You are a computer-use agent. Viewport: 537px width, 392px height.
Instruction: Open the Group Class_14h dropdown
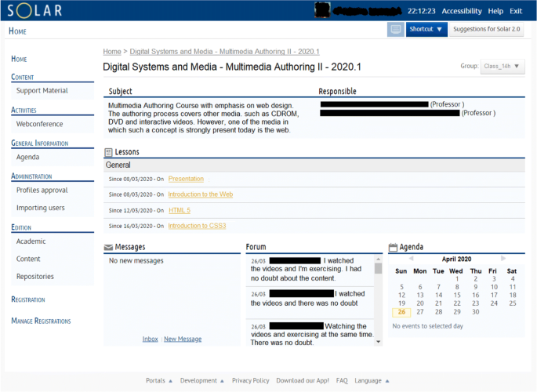pos(502,67)
